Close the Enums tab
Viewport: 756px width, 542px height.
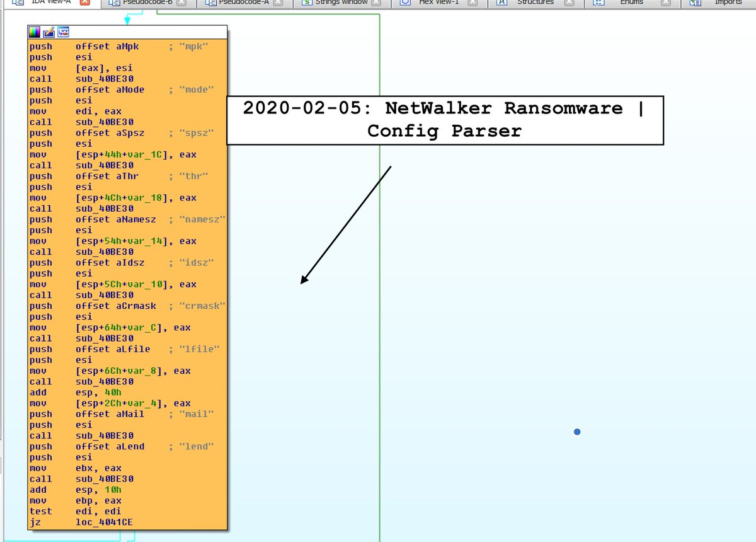point(665,3)
